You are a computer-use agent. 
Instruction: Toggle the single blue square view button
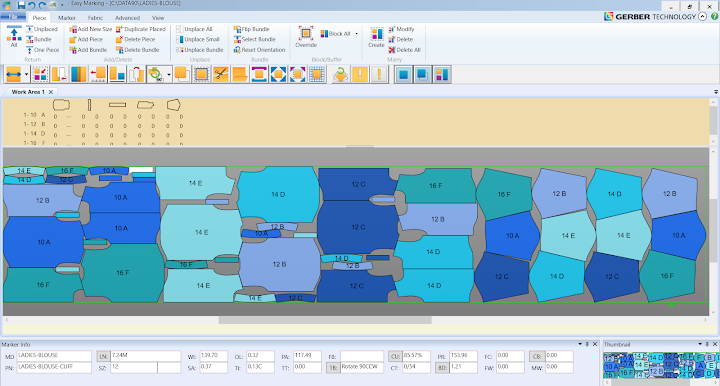(x=404, y=74)
